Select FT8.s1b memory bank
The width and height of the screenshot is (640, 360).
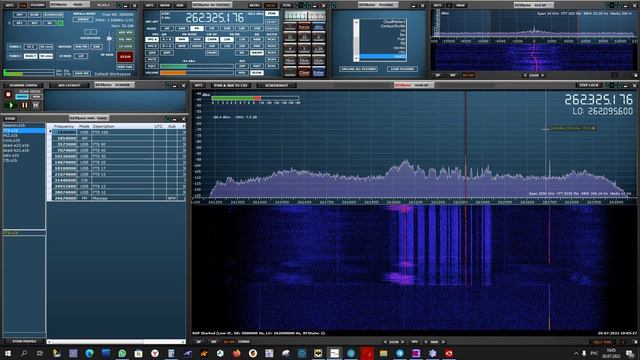24,130
